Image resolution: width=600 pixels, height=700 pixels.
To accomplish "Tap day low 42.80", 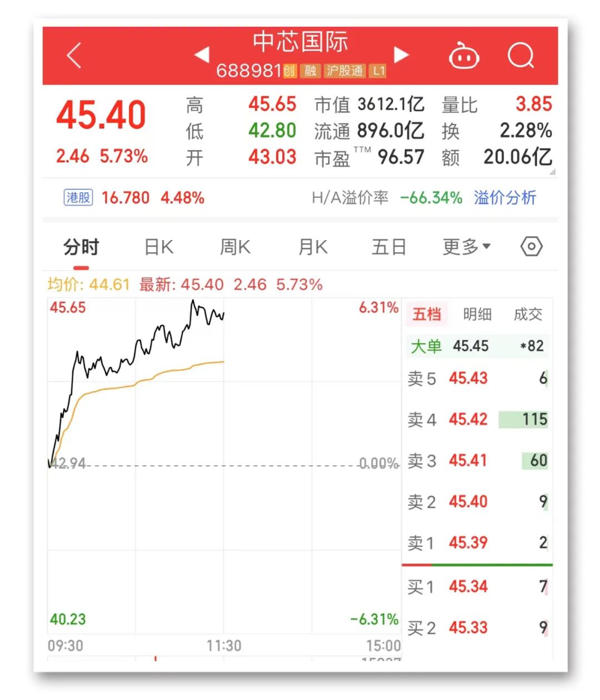I will click(272, 131).
